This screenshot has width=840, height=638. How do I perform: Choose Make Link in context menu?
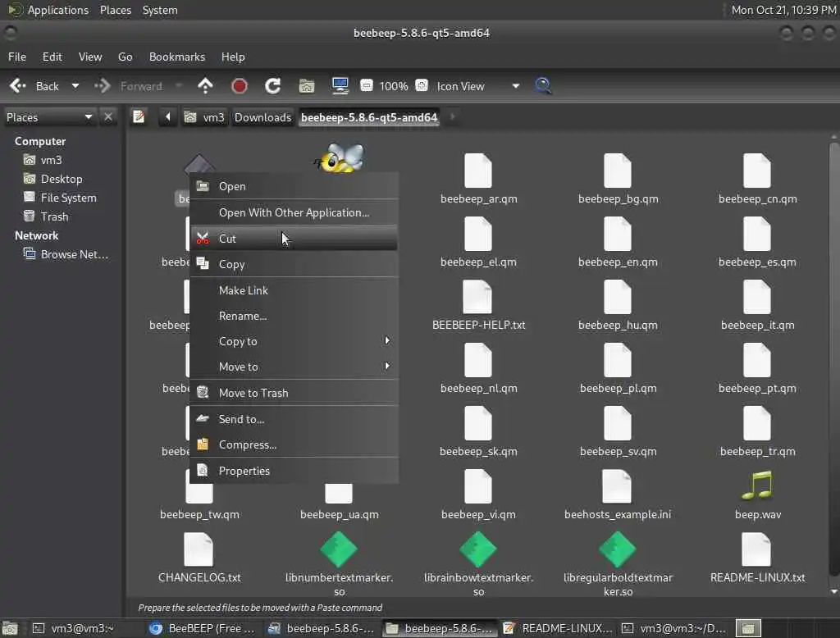294,290
